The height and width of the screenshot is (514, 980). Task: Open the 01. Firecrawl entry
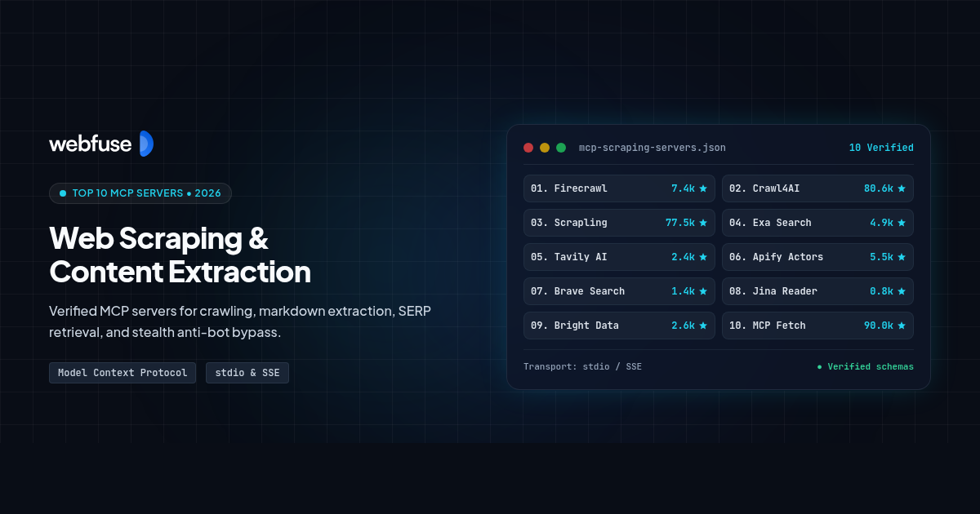[x=619, y=188]
